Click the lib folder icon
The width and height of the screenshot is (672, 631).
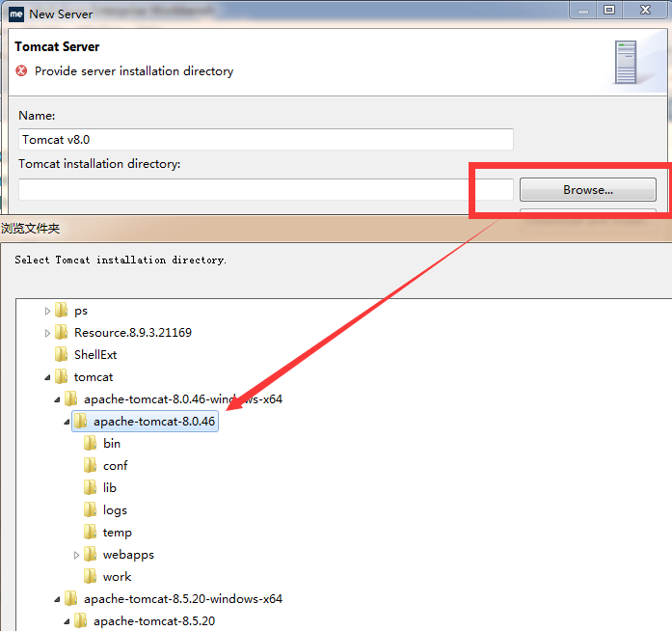click(90, 487)
